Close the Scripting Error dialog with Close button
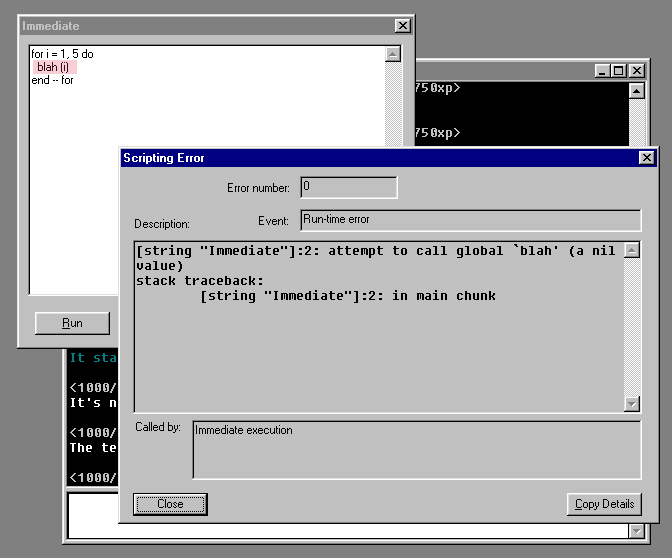The width and height of the screenshot is (672, 558). pos(170,504)
